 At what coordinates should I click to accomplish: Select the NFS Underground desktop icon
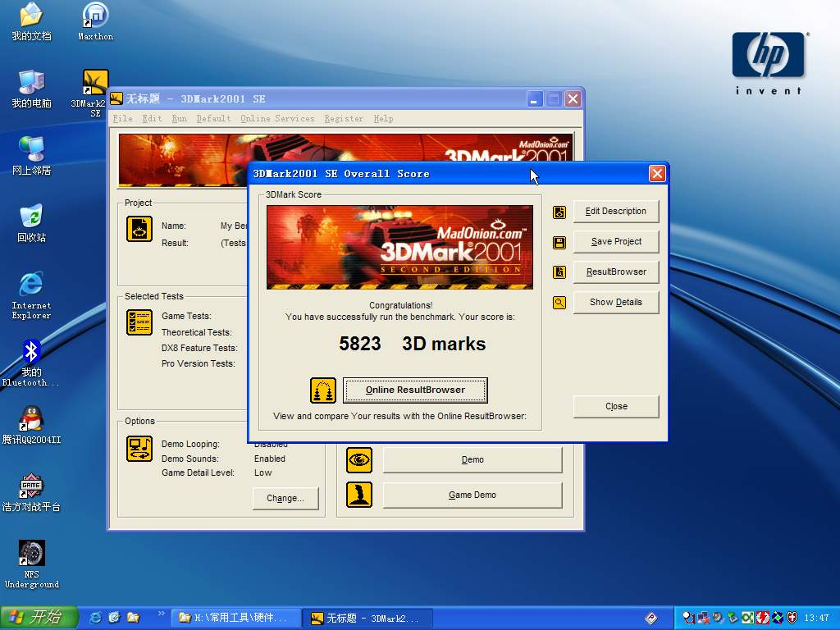point(32,564)
